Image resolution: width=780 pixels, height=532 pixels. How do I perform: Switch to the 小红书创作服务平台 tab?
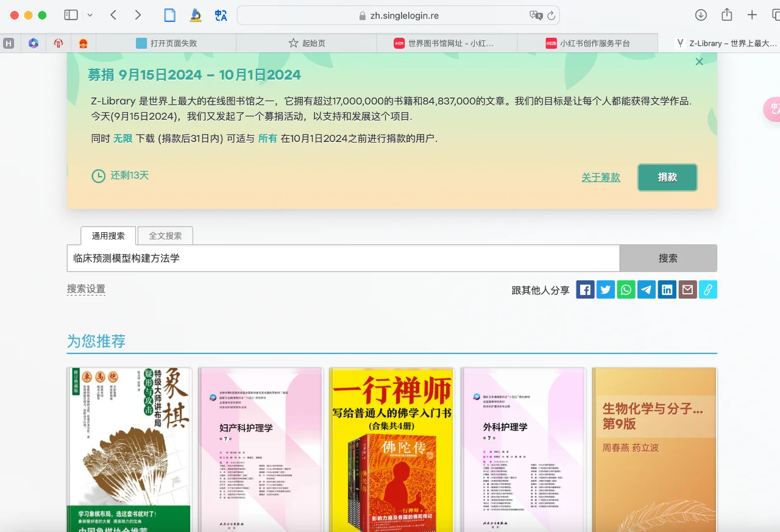click(587, 43)
